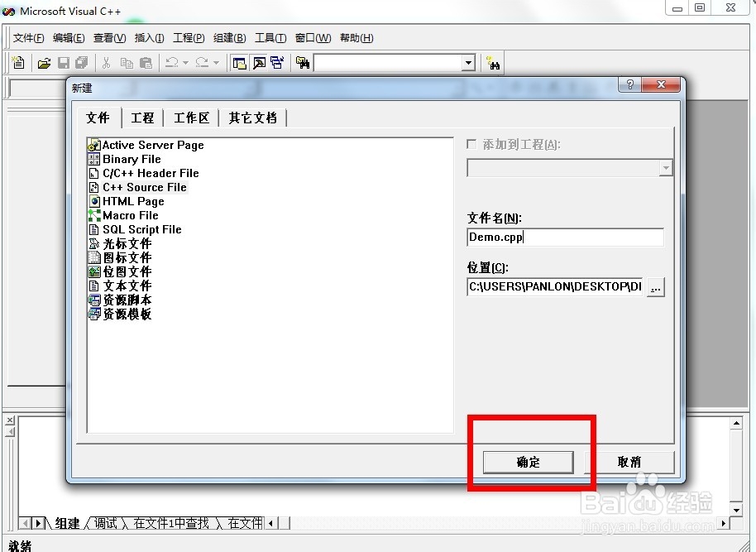
Task: Open the 组建 menu
Action: tap(229, 37)
